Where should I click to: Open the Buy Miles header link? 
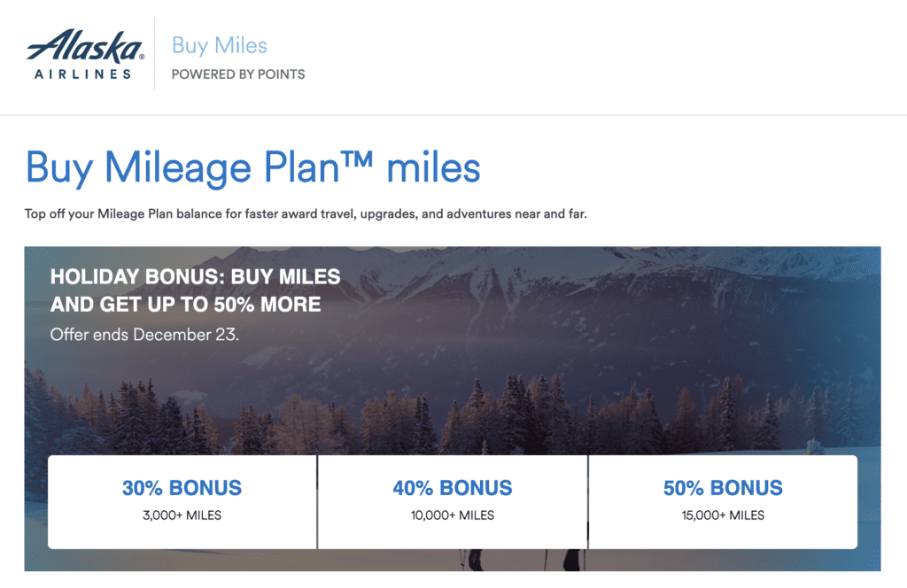tap(219, 45)
